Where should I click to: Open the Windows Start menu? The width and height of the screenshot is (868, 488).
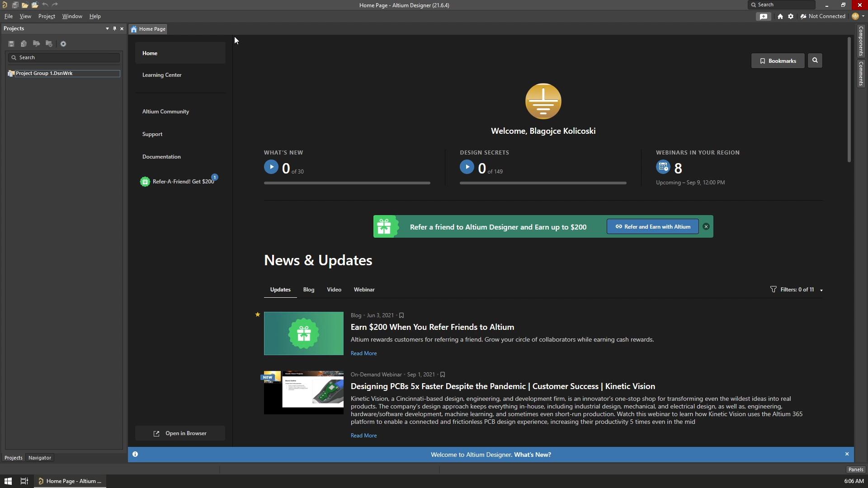tap(8, 481)
